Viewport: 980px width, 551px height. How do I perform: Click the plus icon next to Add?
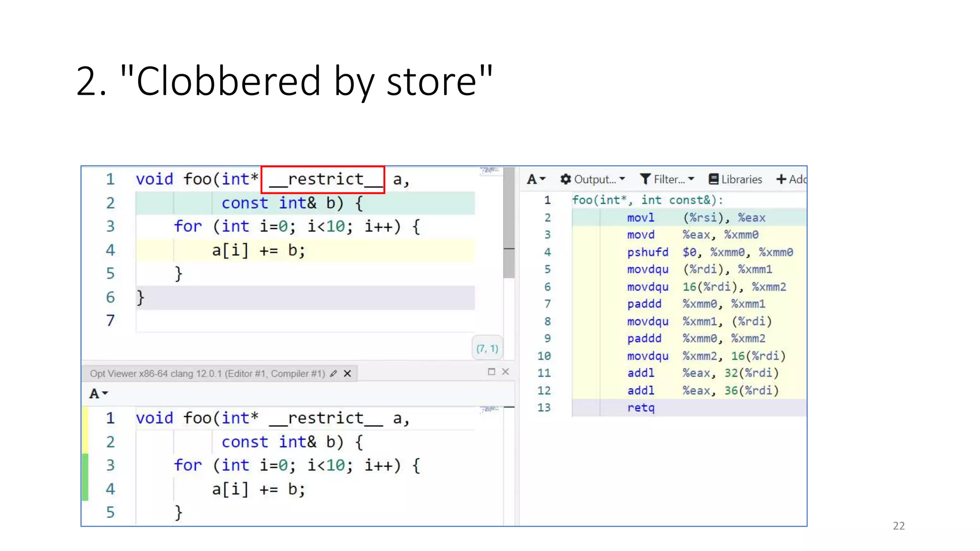[x=781, y=179]
